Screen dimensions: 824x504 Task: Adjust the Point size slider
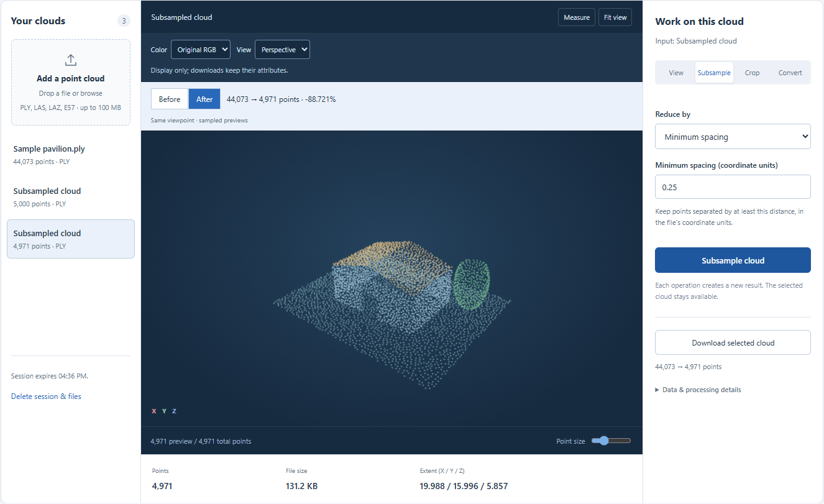tap(611, 441)
